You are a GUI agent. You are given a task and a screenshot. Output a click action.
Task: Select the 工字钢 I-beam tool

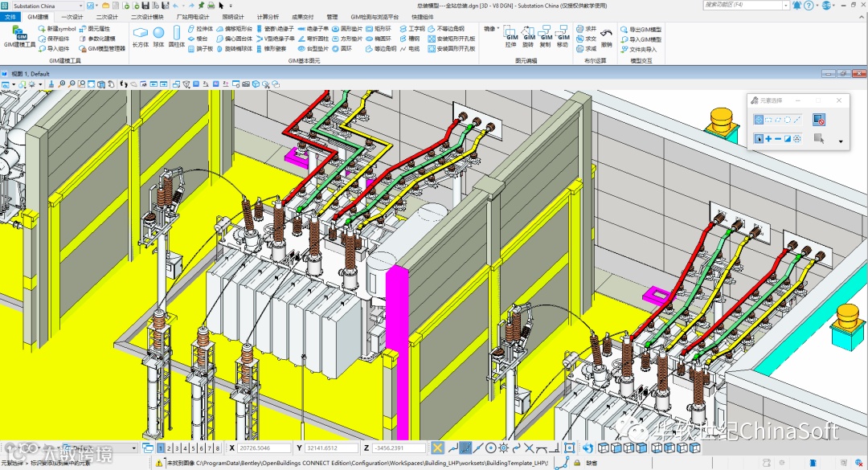[412, 29]
